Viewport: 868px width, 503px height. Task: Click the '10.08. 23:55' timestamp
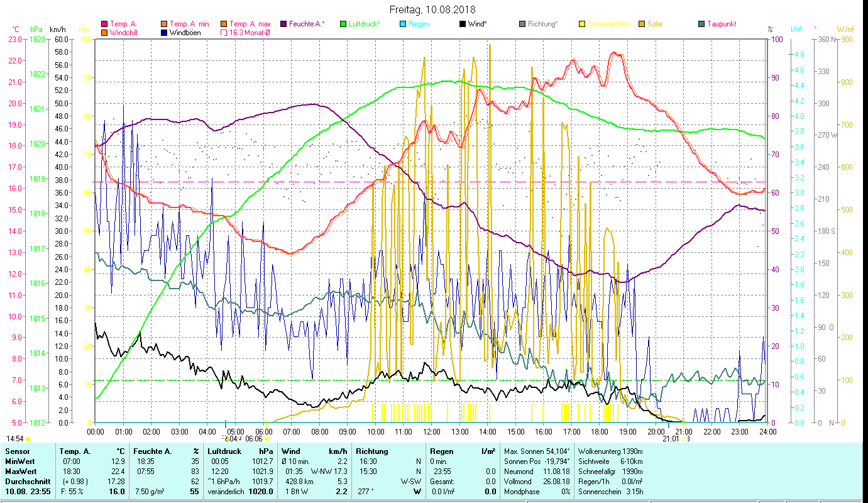[26, 491]
